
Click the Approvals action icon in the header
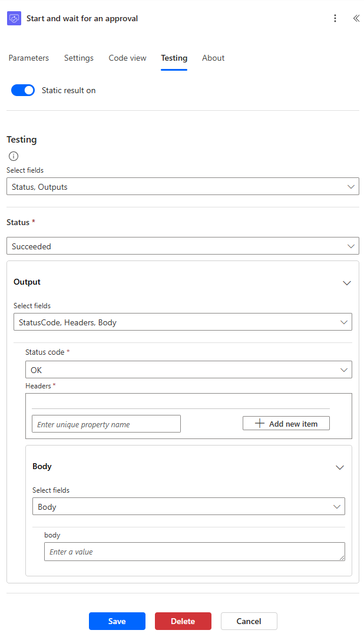click(14, 18)
